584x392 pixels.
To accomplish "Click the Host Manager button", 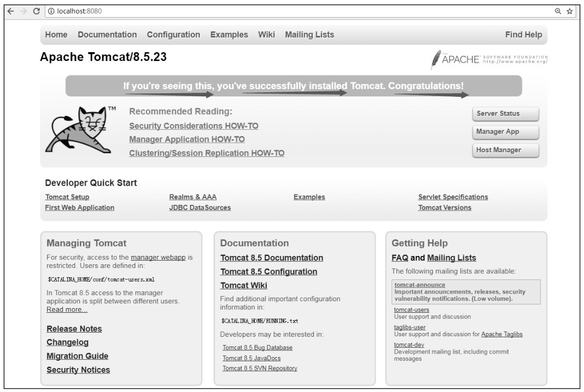I will [505, 150].
